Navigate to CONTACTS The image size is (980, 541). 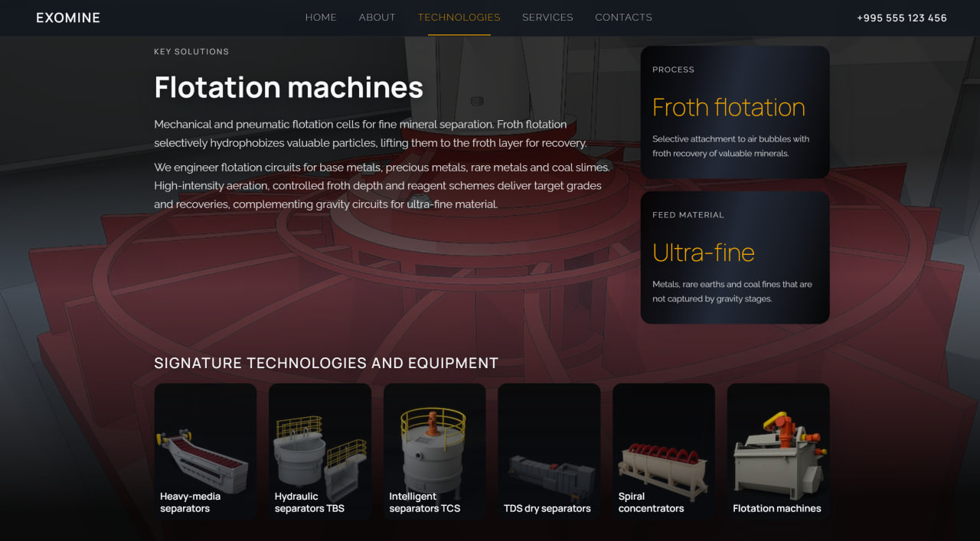tap(624, 17)
